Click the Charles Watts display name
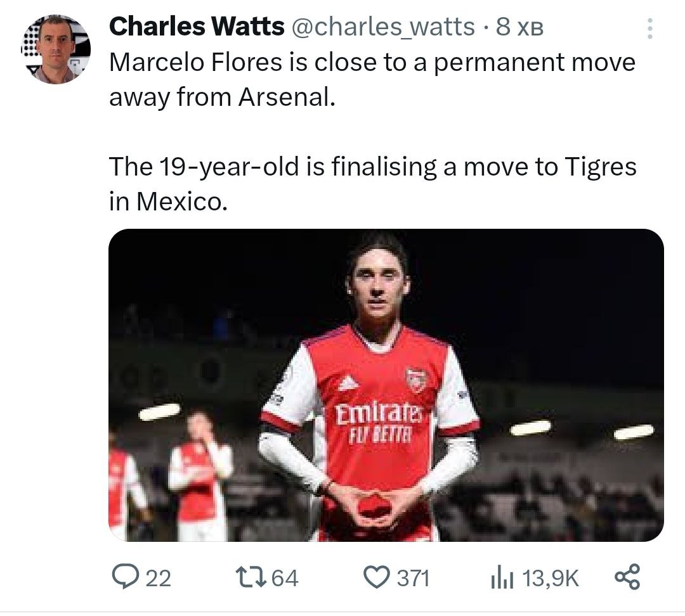Viewport: 685px width, 616px height. [197, 27]
